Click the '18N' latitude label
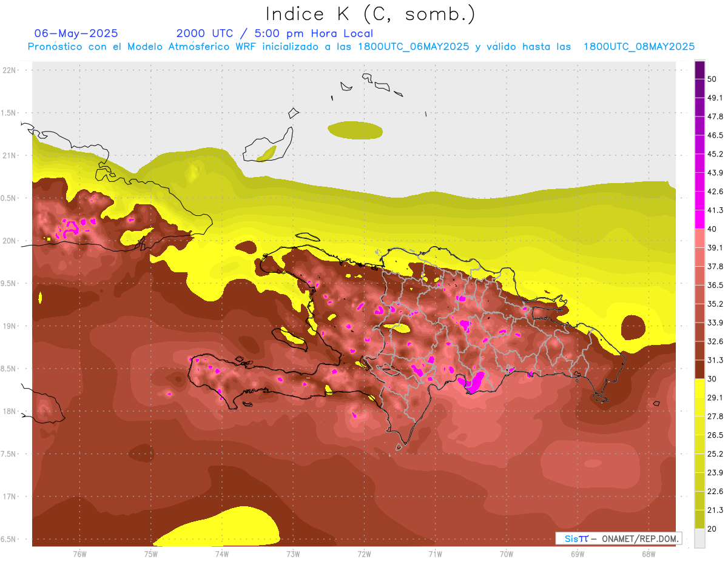728x562 pixels. pyautogui.click(x=10, y=412)
